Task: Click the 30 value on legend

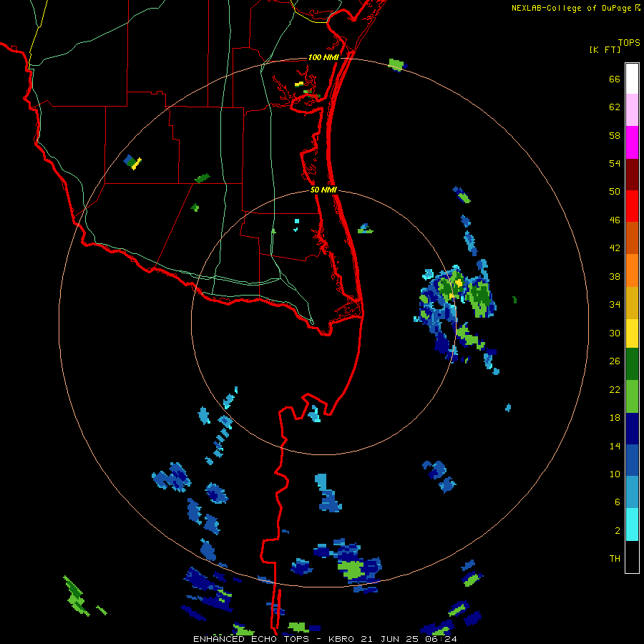Action: coord(615,333)
